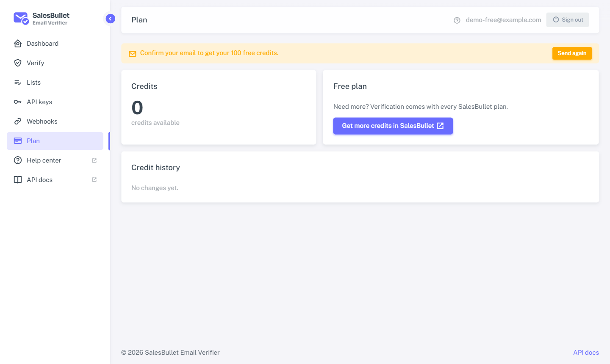
Task: Select the Plan menu item
Action: 55,141
